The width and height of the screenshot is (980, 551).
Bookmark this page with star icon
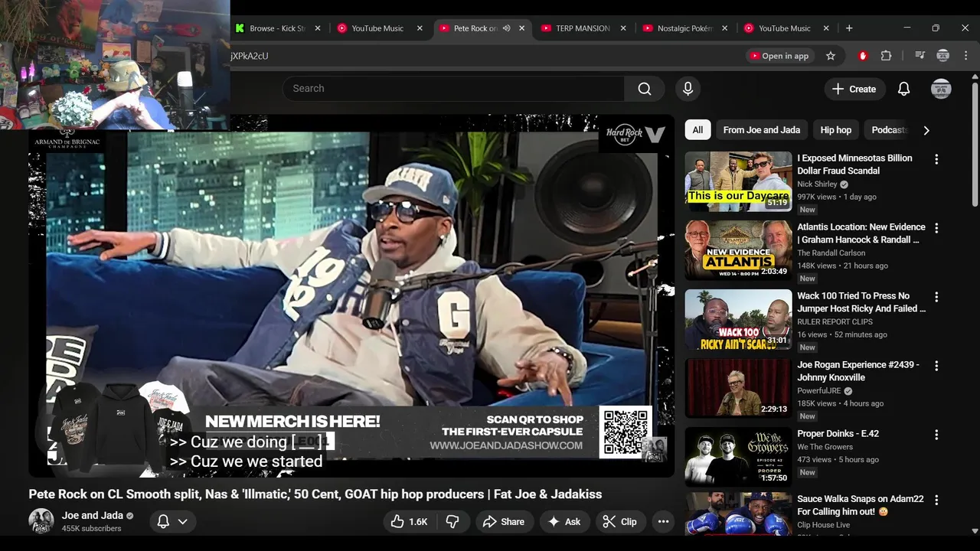[830, 56]
